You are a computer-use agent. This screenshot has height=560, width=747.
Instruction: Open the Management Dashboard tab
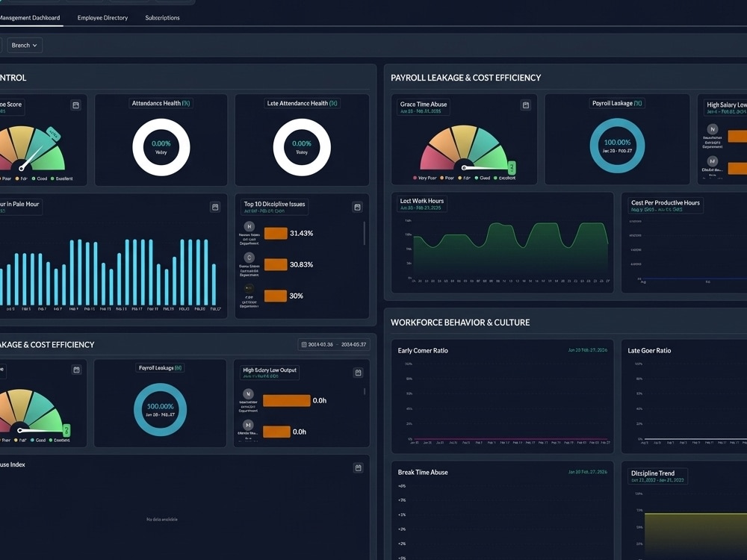pos(30,18)
